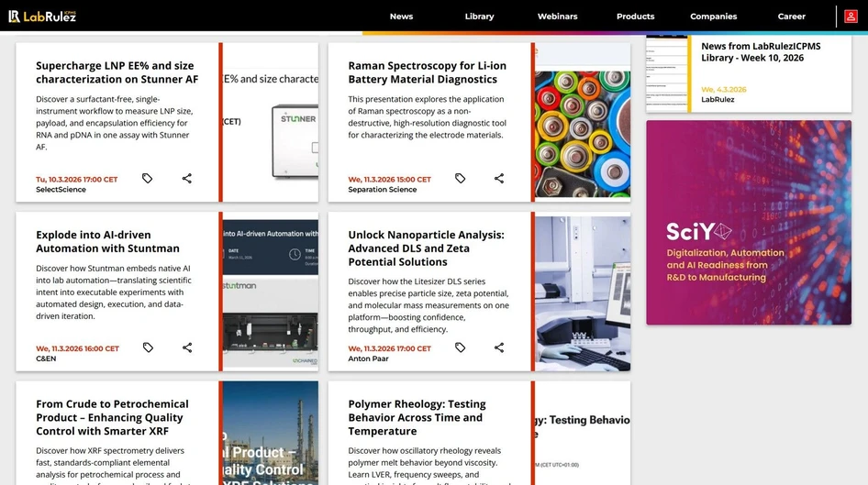Click Separation Science organizer name

coord(382,189)
